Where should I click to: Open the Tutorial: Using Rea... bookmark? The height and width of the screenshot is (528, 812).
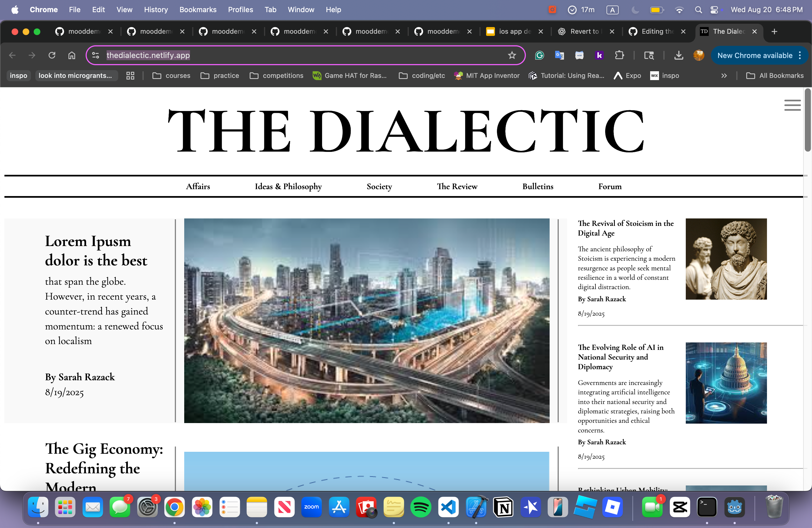click(566, 76)
